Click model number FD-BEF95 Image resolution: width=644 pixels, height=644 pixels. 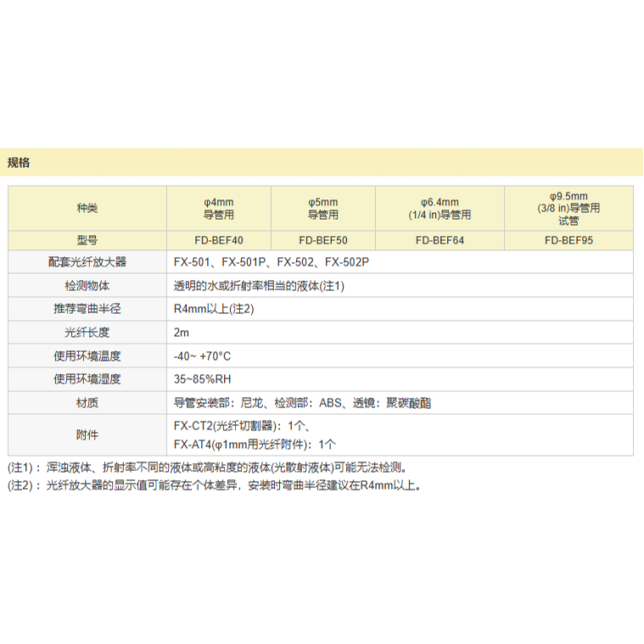click(x=568, y=240)
